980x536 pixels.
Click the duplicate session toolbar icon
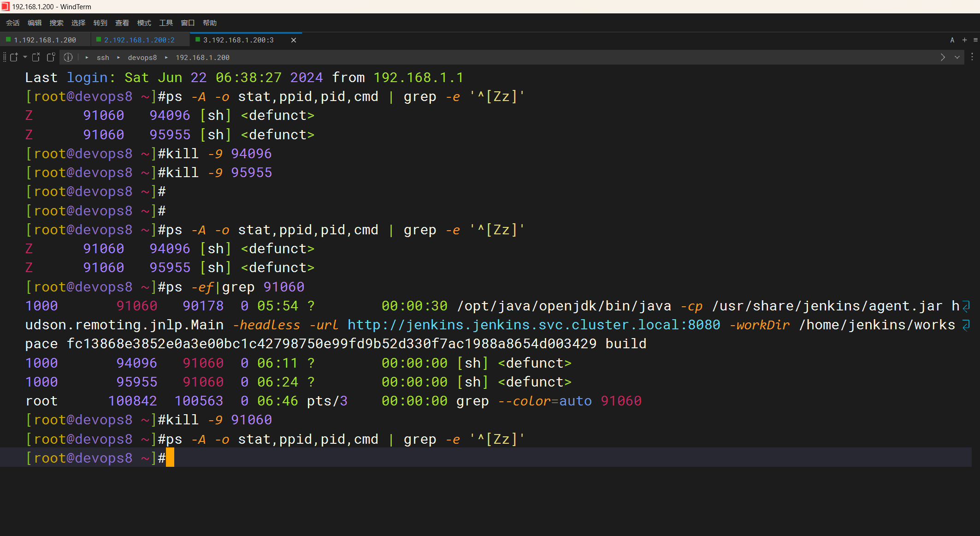pos(51,57)
